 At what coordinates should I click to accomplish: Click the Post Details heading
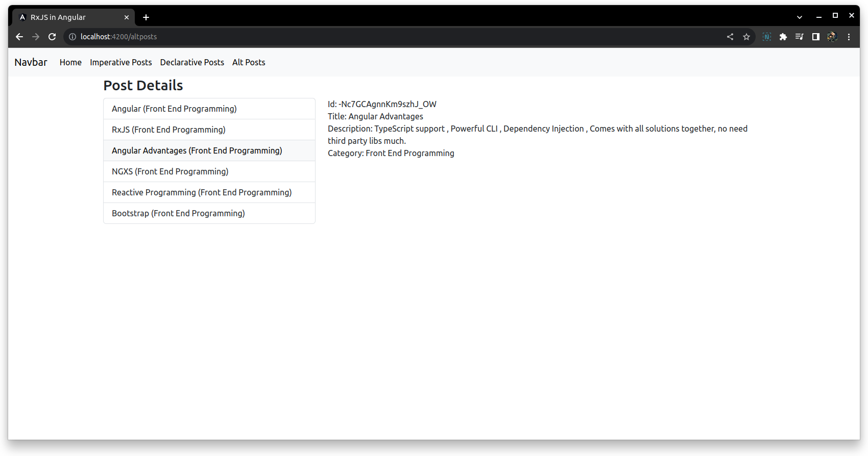click(143, 85)
